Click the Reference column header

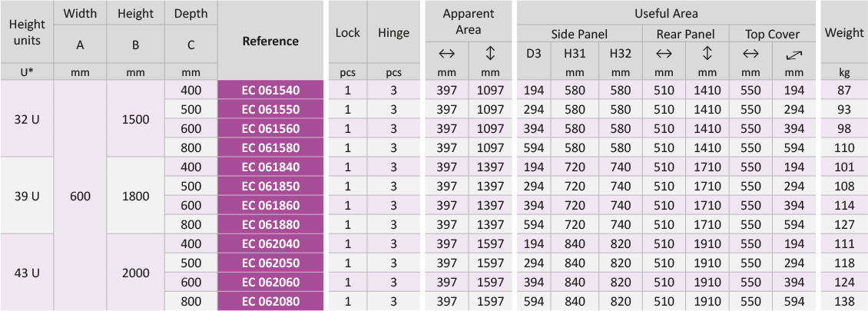(x=270, y=41)
